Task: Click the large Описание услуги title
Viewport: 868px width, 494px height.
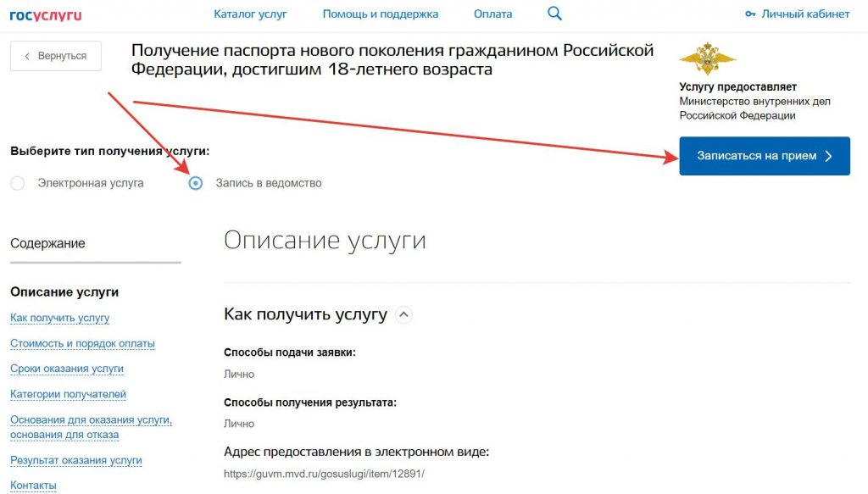Action: (x=325, y=241)
